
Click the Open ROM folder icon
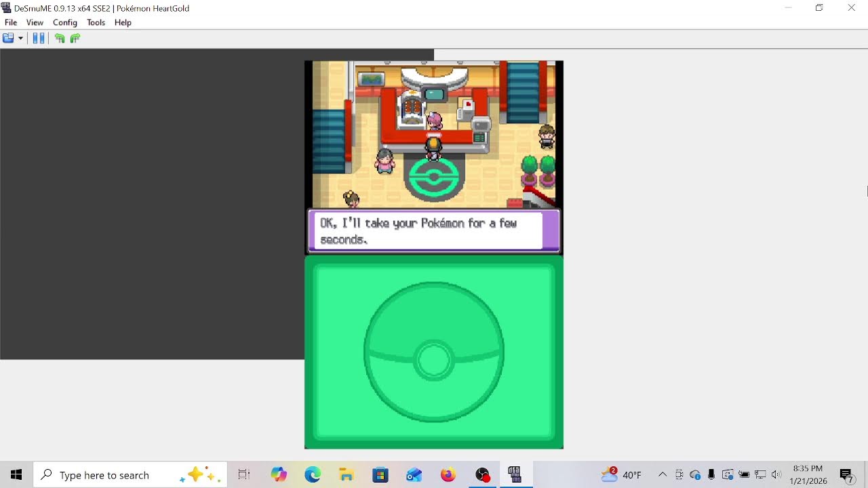(8, 39)
